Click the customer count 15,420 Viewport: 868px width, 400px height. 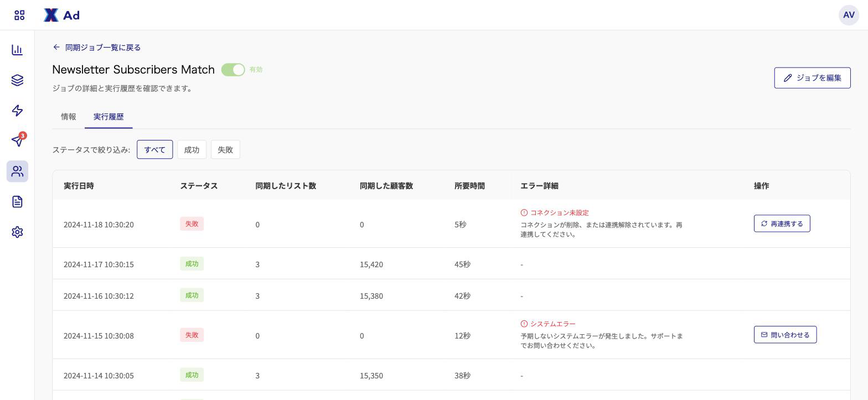[371, 264]
